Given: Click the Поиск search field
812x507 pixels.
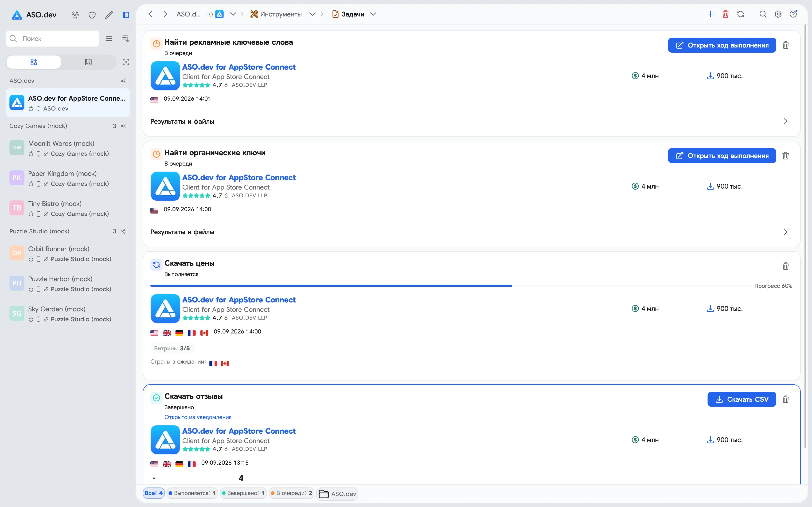Looking at the screenshot, I should point(53,39).
